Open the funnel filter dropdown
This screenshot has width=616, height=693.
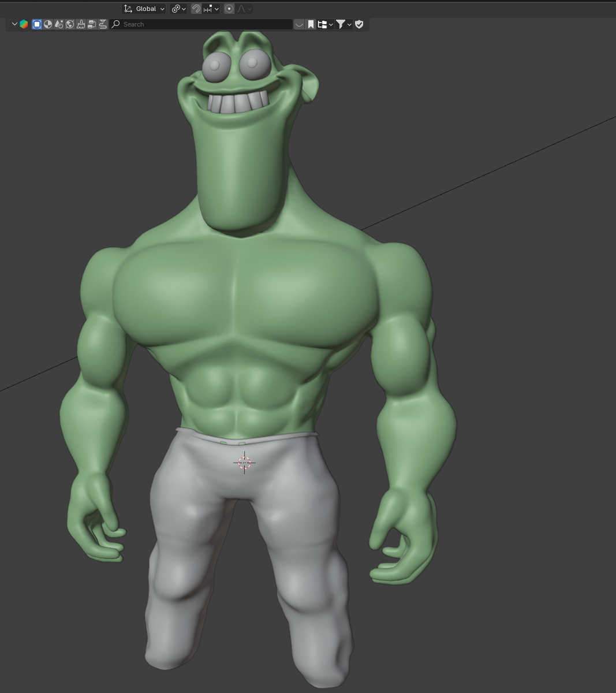pos(344,24)
